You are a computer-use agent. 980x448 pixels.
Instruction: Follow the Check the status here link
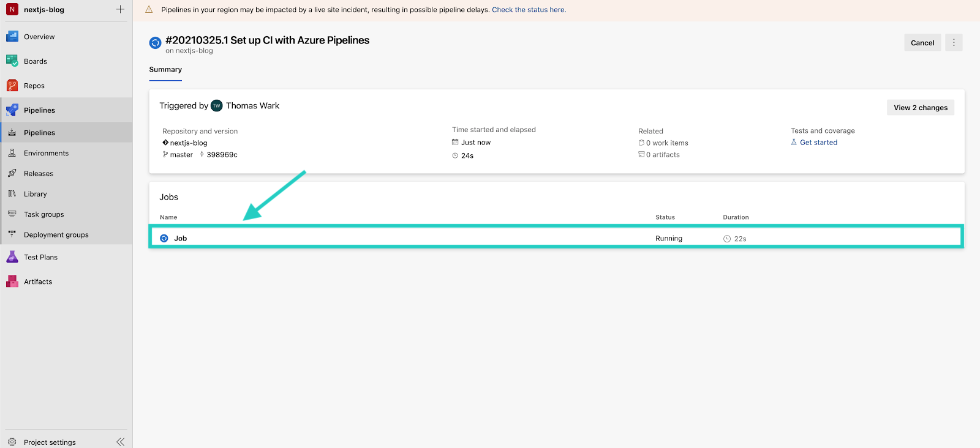529,10
